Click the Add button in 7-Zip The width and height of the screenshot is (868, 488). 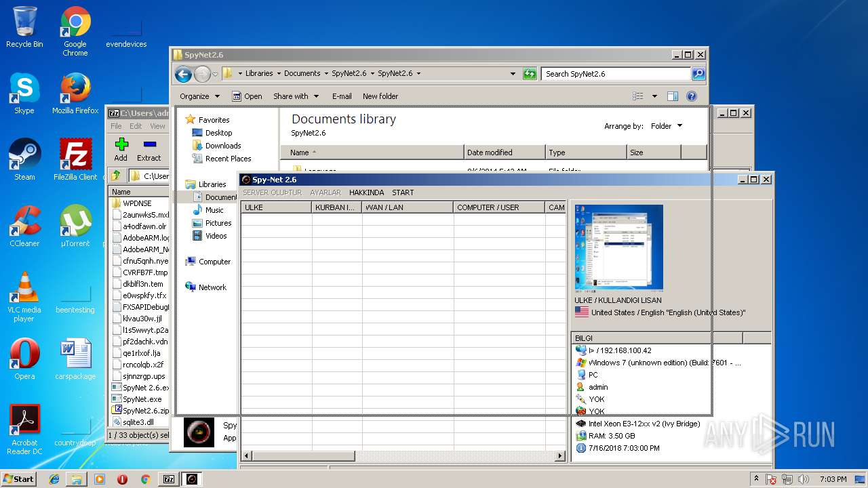pyautogui.click(x=121, y=150)
